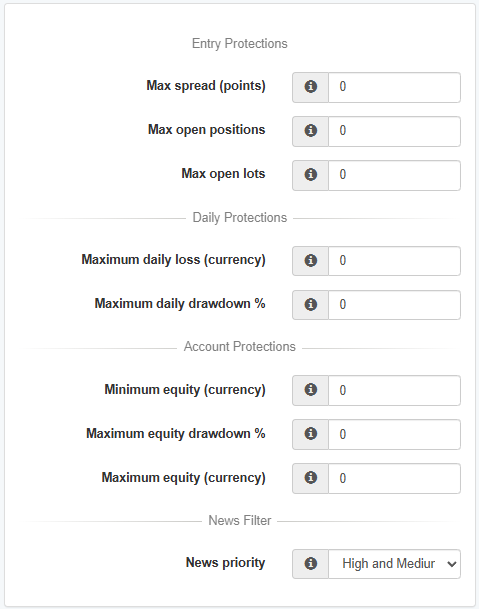The image size is (479, 609).
Task: Show info for Minimum equity (currency)
Action: pos(310,390)
